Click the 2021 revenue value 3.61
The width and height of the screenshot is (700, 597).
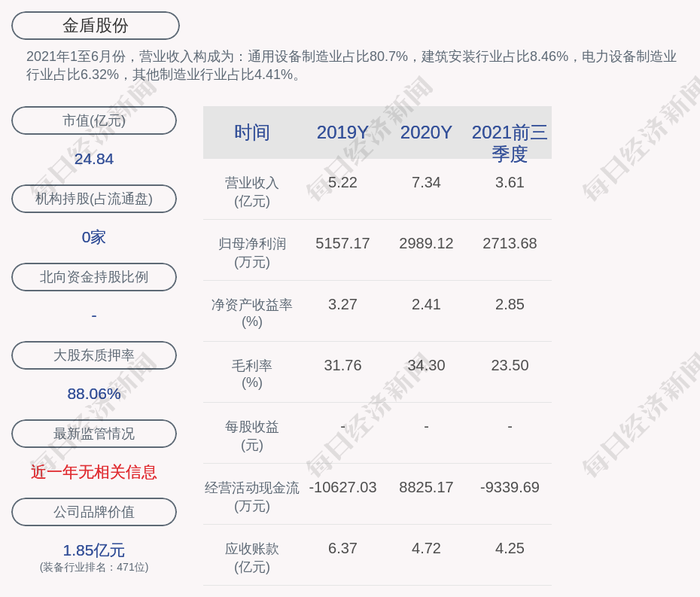(x=510, y=183)
